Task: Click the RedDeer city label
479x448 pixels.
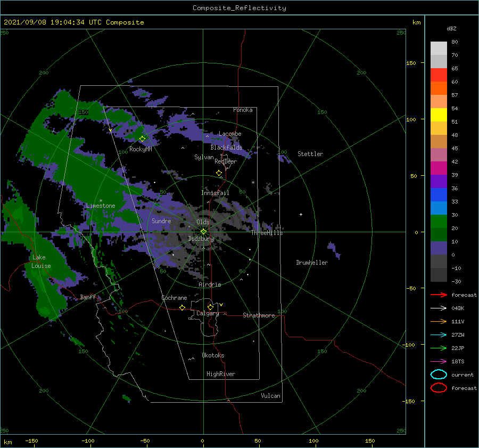Action: pyautogui.click(x=226, y=161)
